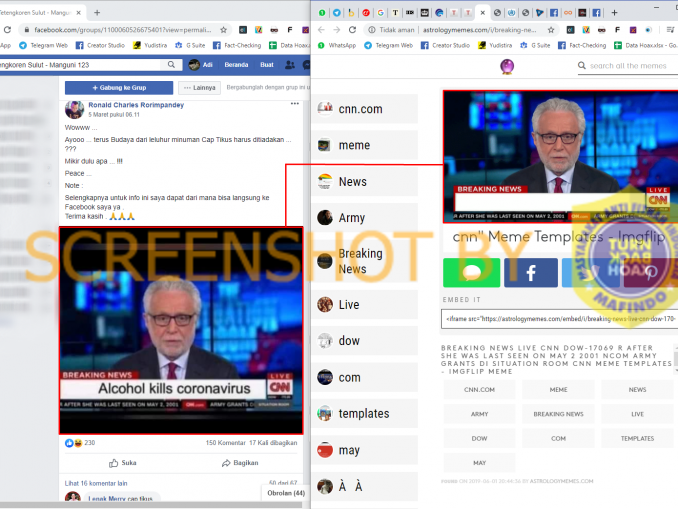This screenshot has height=509, width=678.
Task: Open G Suite bookmark in left browser
Action: point(190,45)
